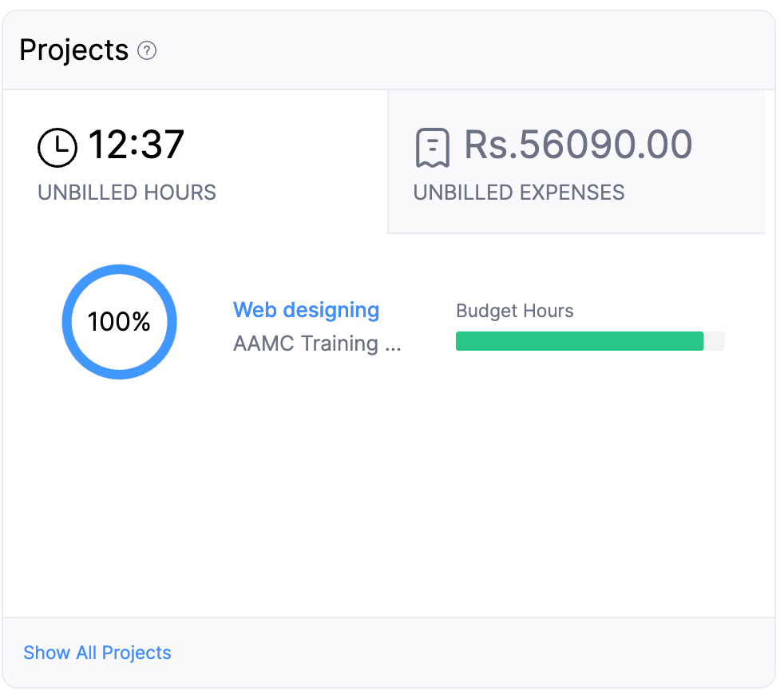The height and width of the screenshot is (695, 784).
Task: Click the Rs.56090.00 expenses amount
Action: pos(578,144)
